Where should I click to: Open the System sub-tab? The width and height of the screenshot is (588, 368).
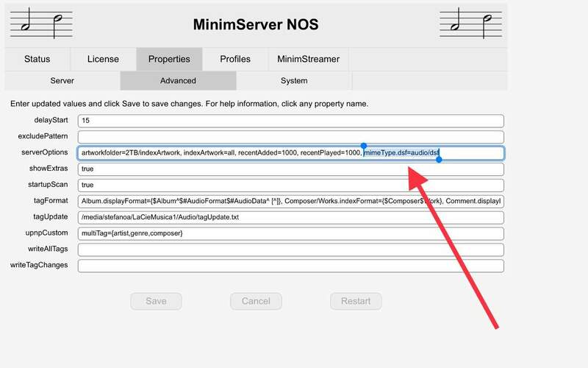coord(294,80)
